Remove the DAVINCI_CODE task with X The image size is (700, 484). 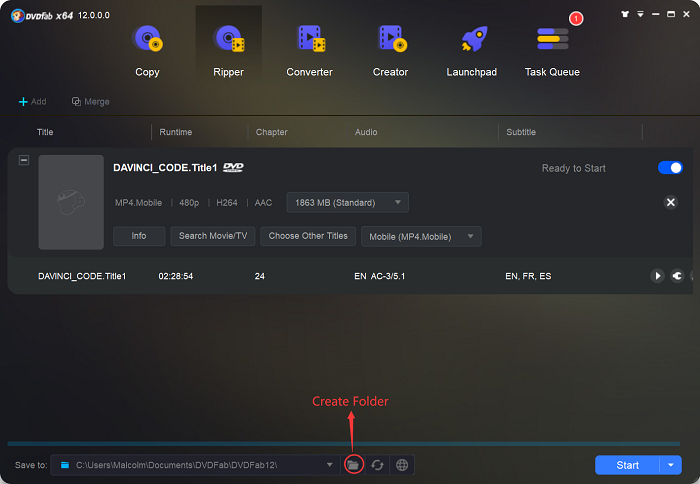pyautogui.click(x=671, y=203)
